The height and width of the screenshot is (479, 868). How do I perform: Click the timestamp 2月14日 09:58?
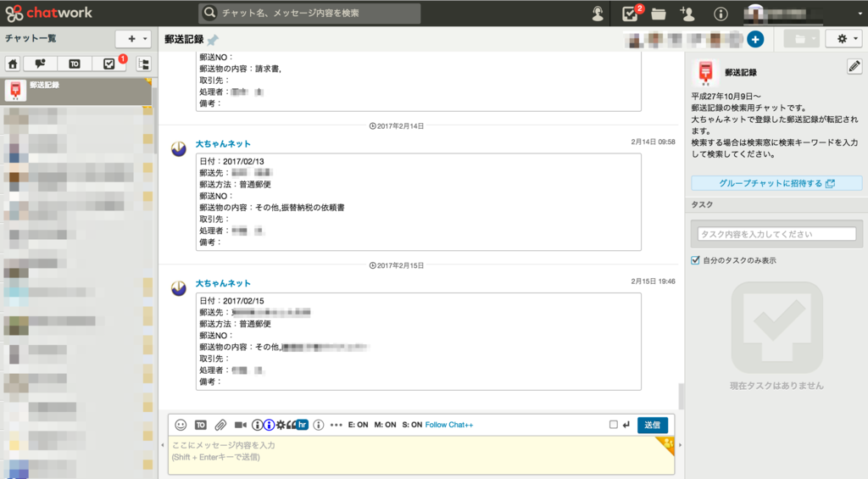click(654, 142)
